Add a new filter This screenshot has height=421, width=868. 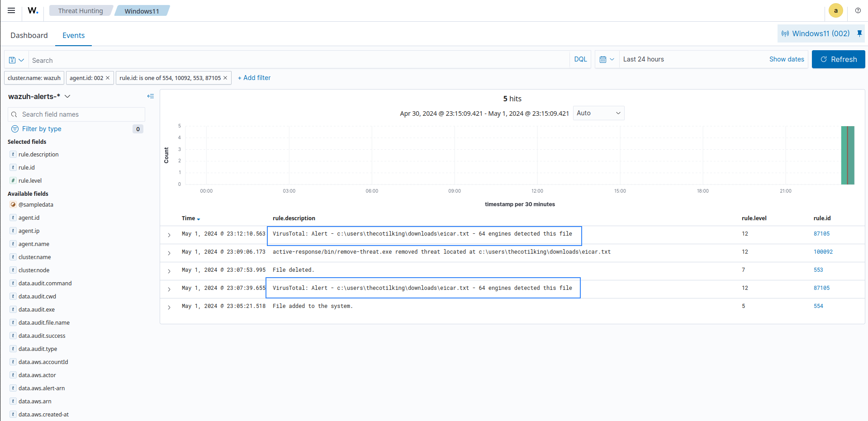(x=254, y=78)
